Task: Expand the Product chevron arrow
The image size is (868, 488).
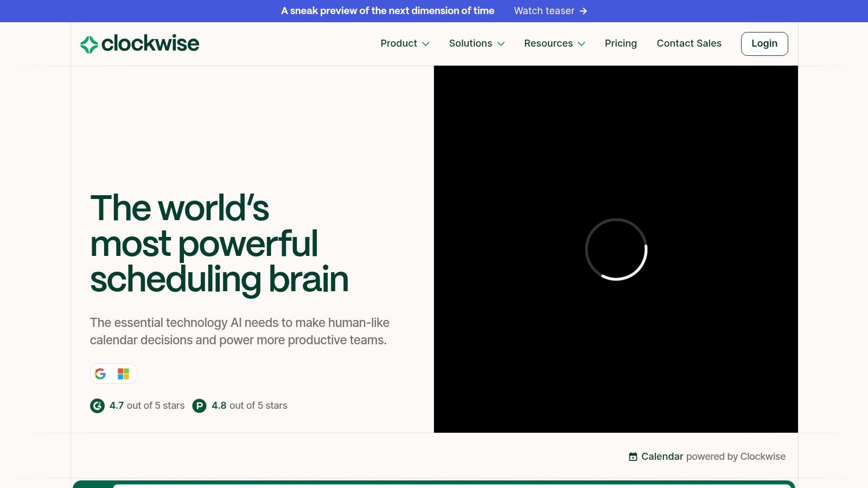Action: [426, 44]
